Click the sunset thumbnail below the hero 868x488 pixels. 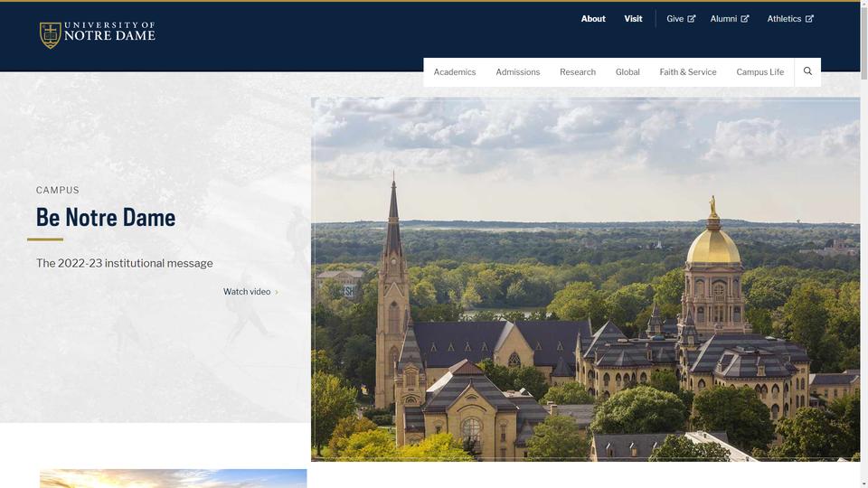174,479
